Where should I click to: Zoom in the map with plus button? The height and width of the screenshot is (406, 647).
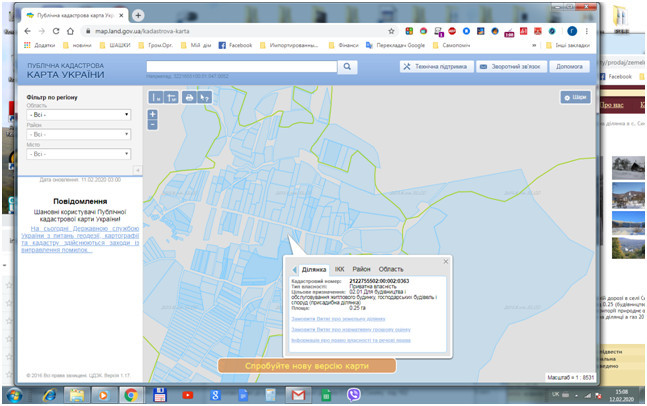(152, 114)
